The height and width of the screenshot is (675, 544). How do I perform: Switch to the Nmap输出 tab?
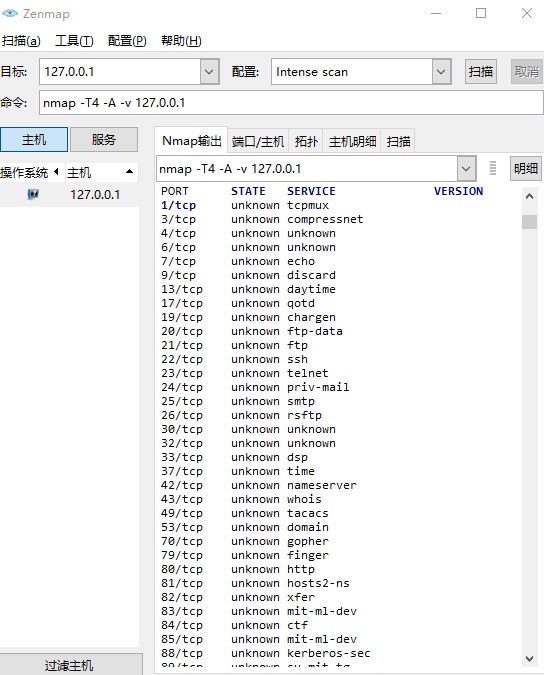pyautogui.click(x=192, y=141)
